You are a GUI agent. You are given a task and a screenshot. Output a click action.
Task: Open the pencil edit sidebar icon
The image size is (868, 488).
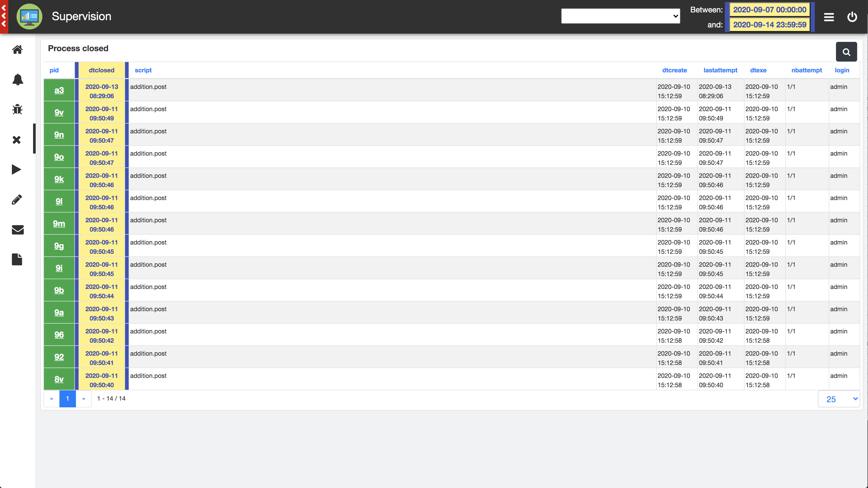(17, 199)
